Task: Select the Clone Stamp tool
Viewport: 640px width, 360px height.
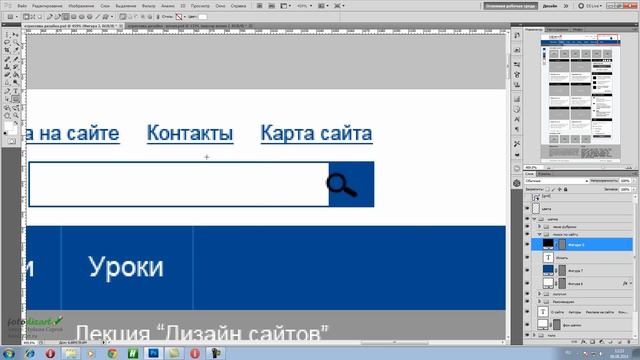Action: [7, 67]
